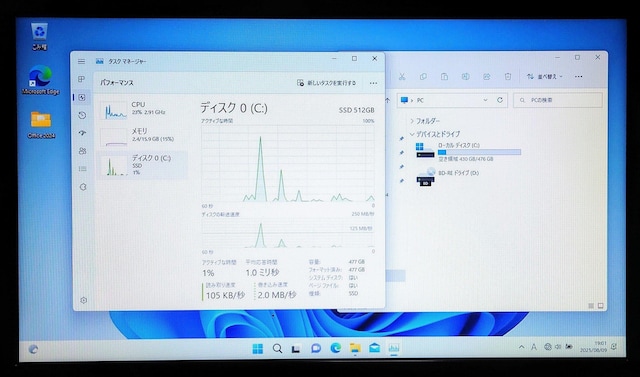The height and width of the screenshot is (377, 640).
Task: Click the widgets icon at taskbar left
Action: coord(33,349)
